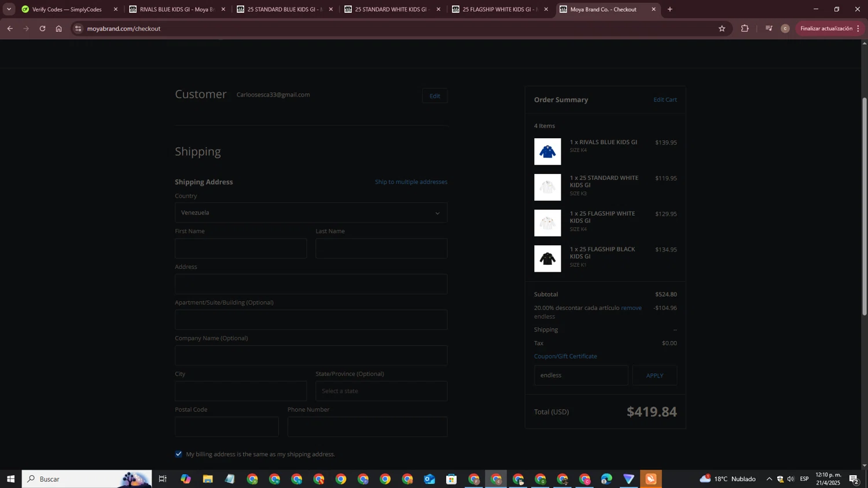Close the Moya Brand Co. Checkout tab
Image resolution: width=868 pixels, height=488 pixels.
(653, 9)
